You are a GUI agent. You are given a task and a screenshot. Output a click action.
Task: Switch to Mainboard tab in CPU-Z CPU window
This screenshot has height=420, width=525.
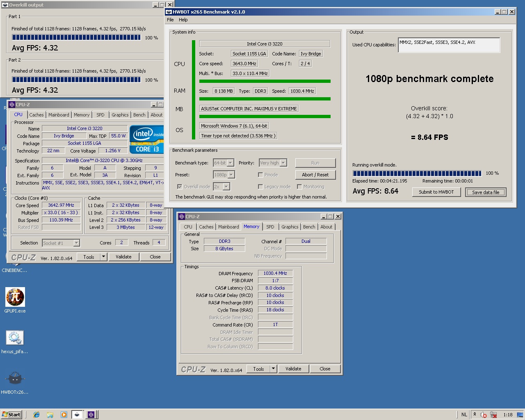[x=59, y=115]
